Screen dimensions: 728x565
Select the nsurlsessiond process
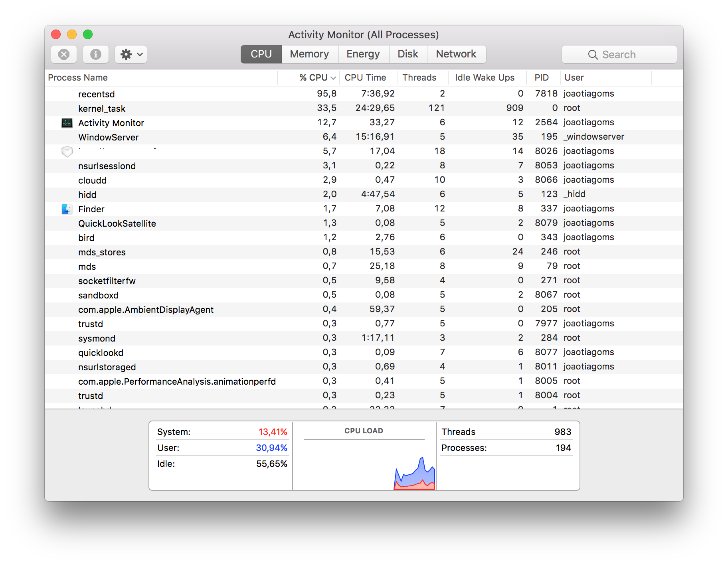[x=107, y=166]
